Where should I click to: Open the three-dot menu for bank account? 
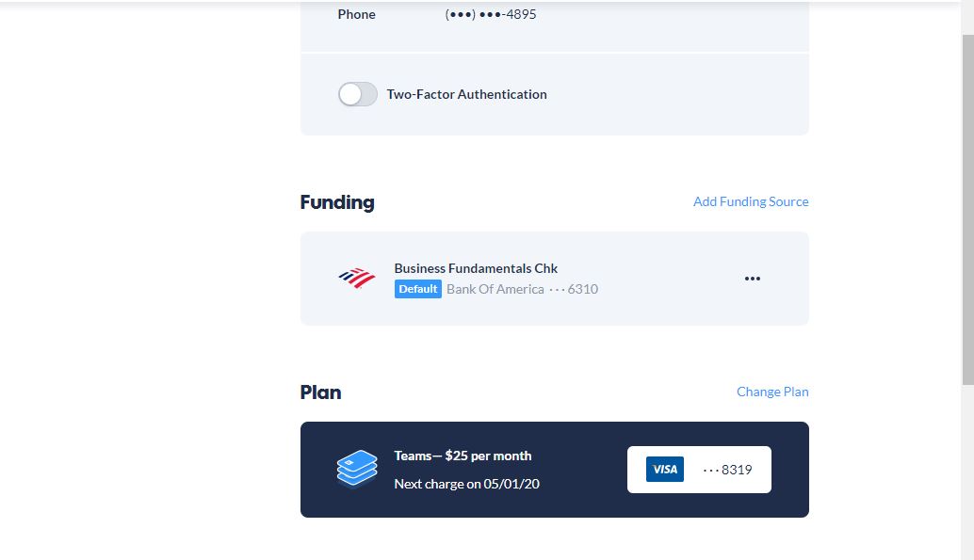(x=752, y=279)
